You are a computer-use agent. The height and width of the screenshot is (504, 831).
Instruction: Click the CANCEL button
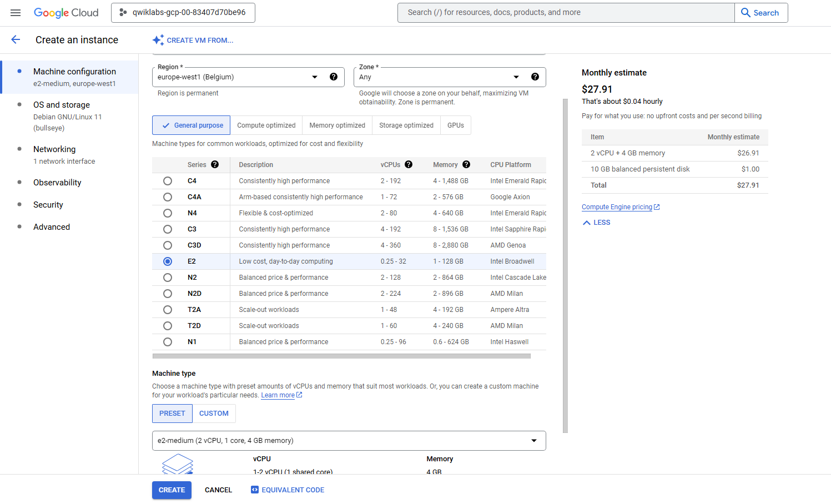click(218, 490)
